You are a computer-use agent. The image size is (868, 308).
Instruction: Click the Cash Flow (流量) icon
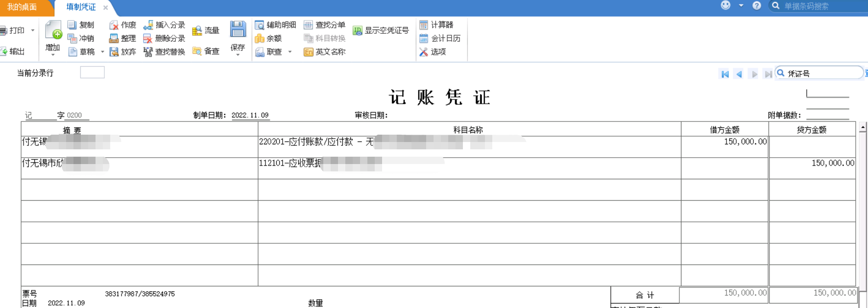(x=197, y=30)
